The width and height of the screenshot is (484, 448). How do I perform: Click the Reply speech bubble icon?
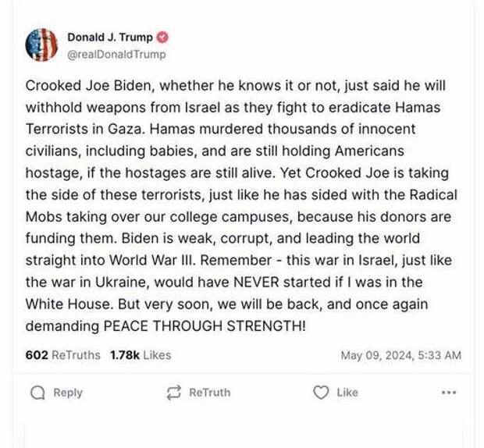click(37, 393)
